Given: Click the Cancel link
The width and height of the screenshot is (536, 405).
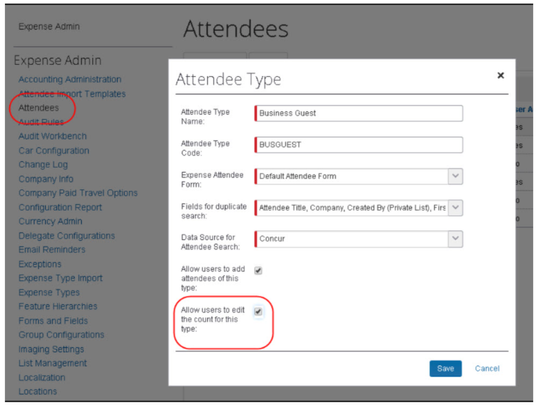Looking at the screenshot, I should point(487,368).
